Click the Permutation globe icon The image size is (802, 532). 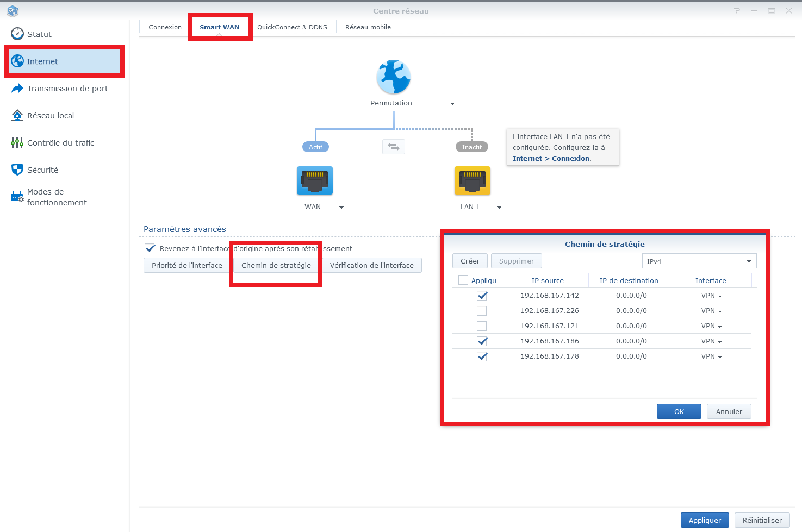click(394, 77)
